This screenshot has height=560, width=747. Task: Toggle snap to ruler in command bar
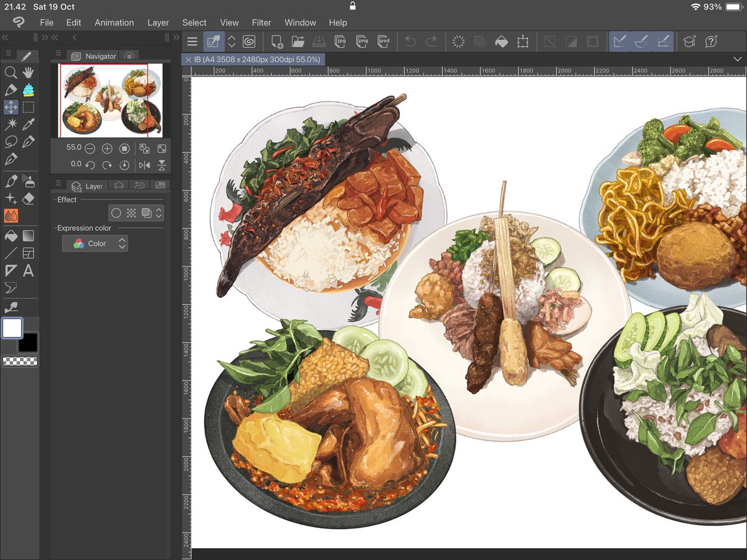coord(619,42)
